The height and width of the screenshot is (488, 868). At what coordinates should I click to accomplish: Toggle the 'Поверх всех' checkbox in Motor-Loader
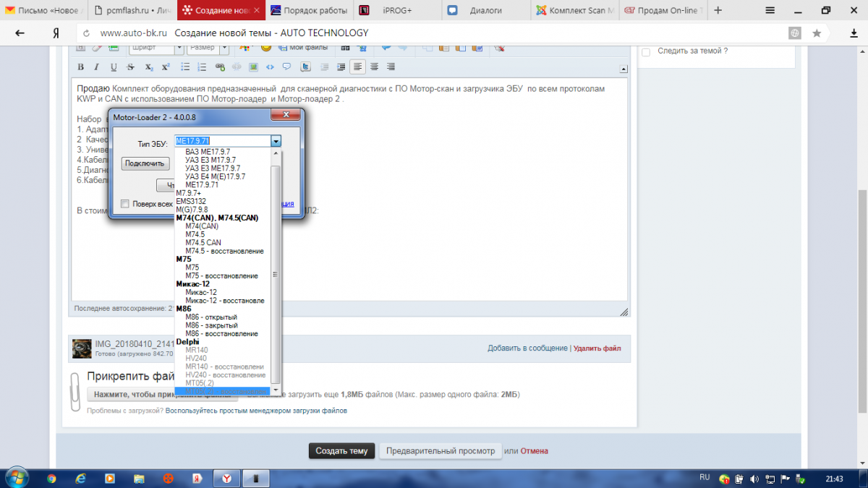[x=126, y=204]
